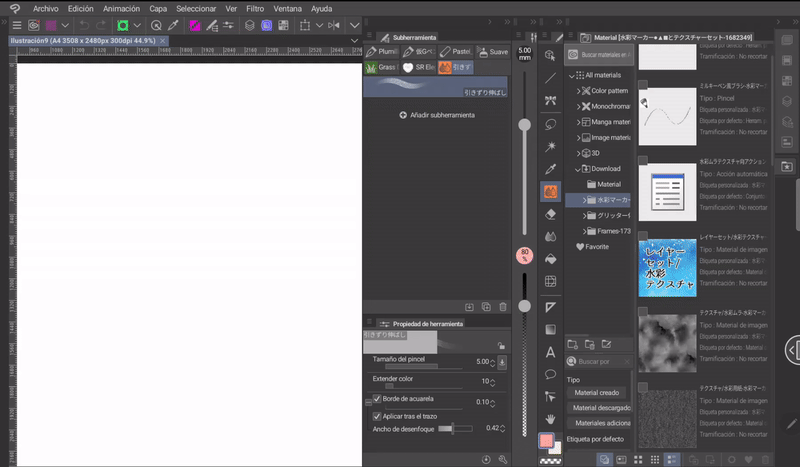Click the Flip horizontal icon in command bar
The image size is (800, 467).
pyautogui.click(x=334, y=25)
